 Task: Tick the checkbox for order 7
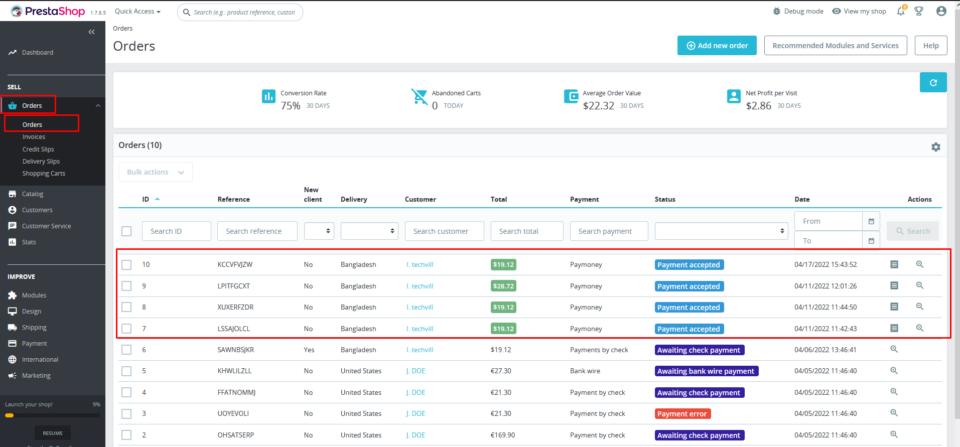(x=127, y=328)
